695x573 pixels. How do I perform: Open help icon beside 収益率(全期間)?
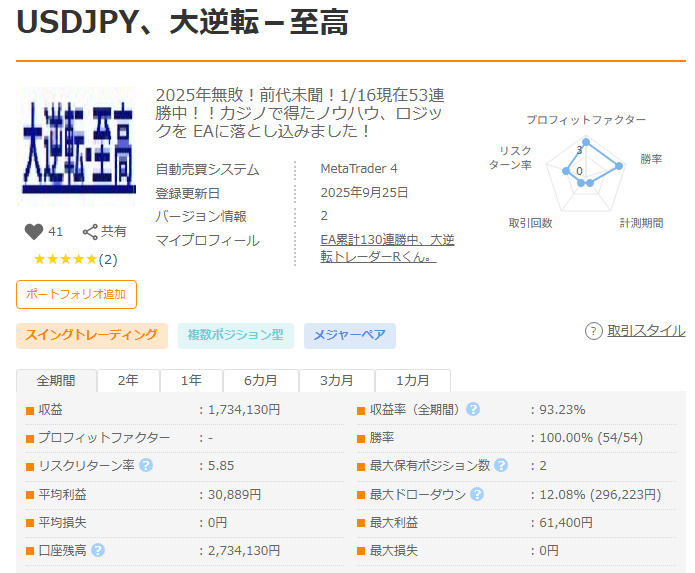[x=473, y=409]
